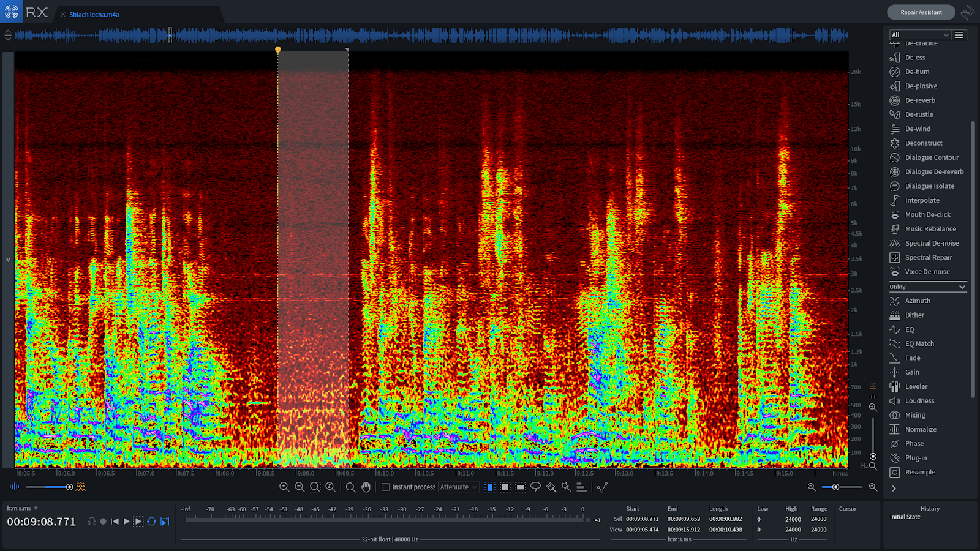Select the harmonics selection tool
This screenshot has width=980, height=551.
pos(581,487)
